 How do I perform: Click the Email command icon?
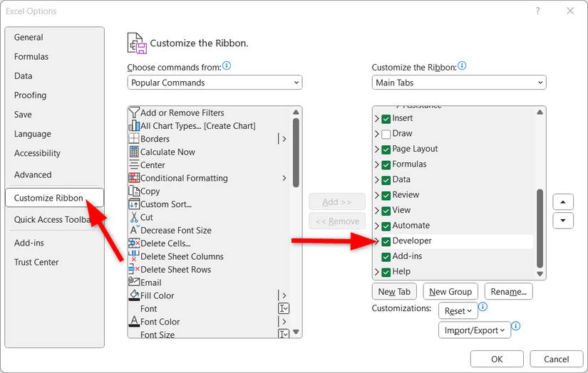[x=134, y=281]
